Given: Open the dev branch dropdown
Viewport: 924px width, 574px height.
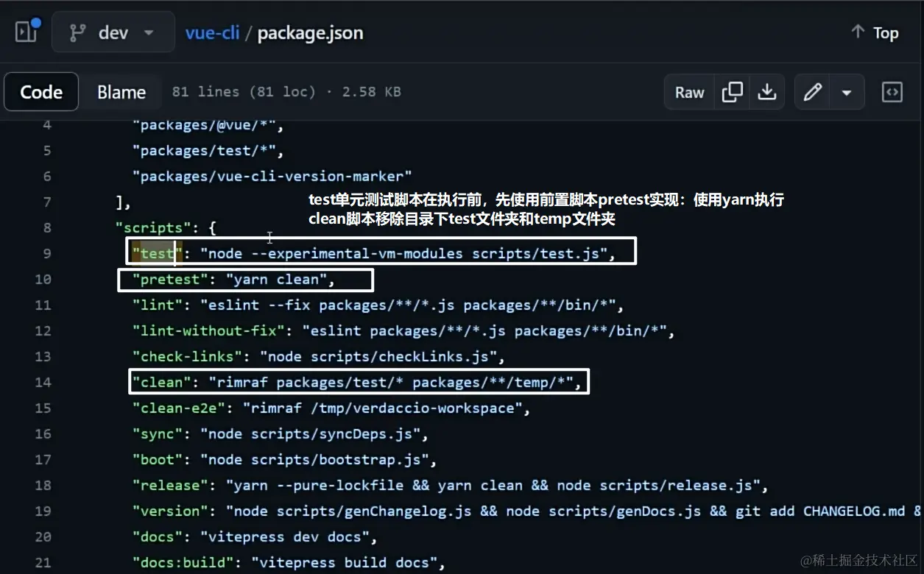Looking at the screenshot, I should coord(113,32).
